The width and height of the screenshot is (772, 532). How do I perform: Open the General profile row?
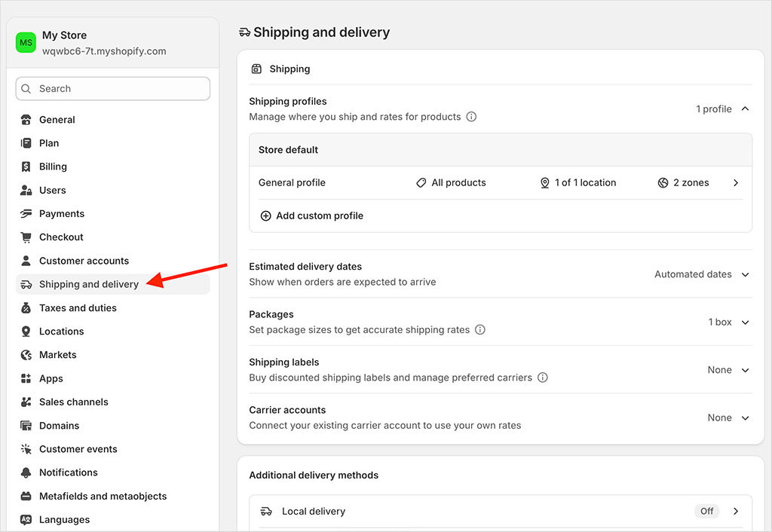[x=501, y=182]
